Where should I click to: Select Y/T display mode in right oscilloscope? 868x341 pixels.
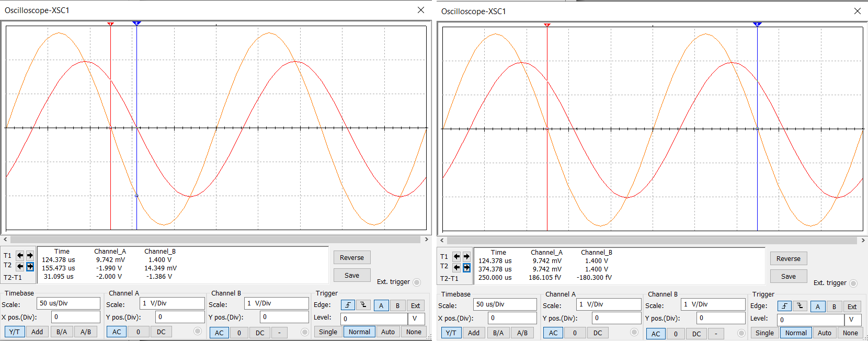coord(451,333)
